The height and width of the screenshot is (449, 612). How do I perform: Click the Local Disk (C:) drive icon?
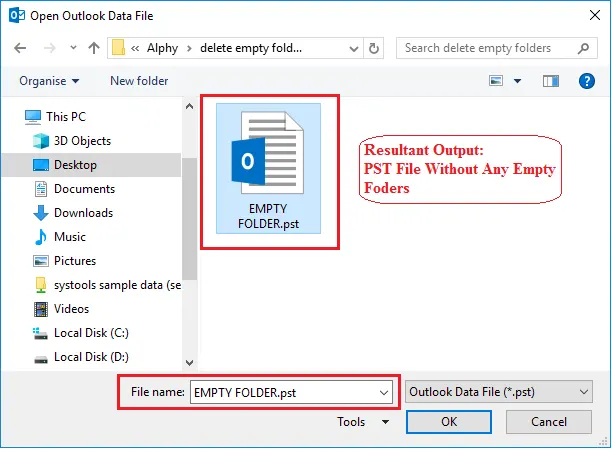click(41, 333)
